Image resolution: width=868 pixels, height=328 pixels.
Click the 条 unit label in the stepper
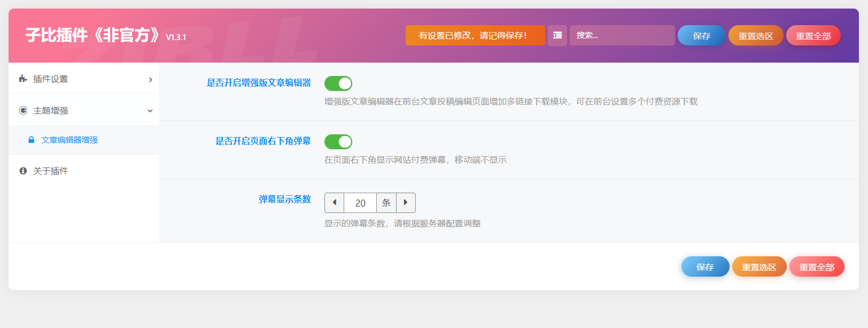coord(386,202)
